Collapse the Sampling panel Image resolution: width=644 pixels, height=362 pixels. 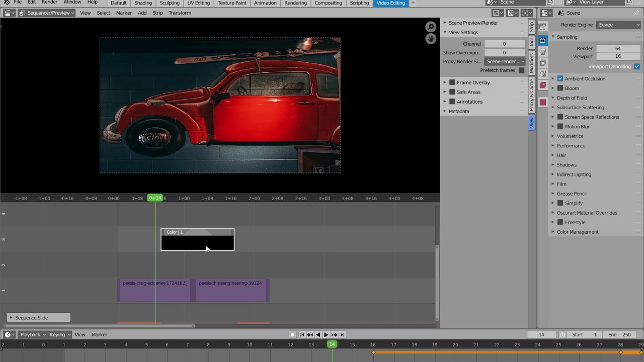[567, 37]
